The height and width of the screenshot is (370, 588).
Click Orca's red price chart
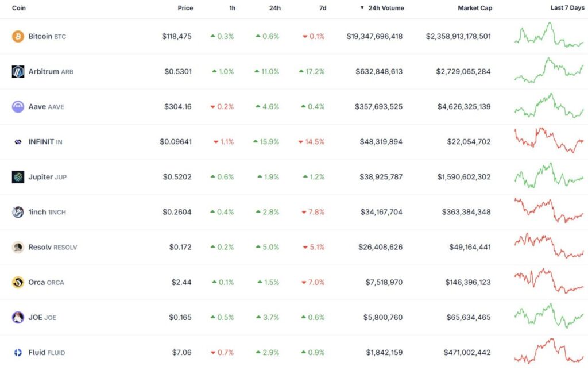click(547, 282)
